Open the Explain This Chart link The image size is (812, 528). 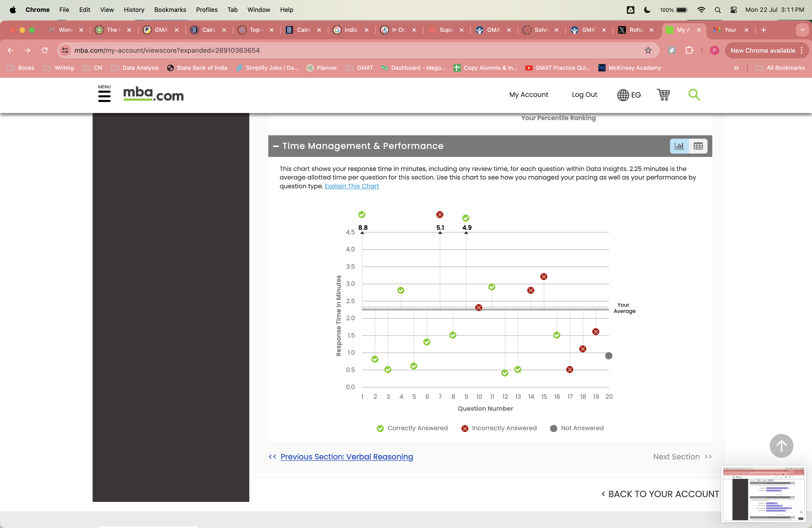[352, 186]
